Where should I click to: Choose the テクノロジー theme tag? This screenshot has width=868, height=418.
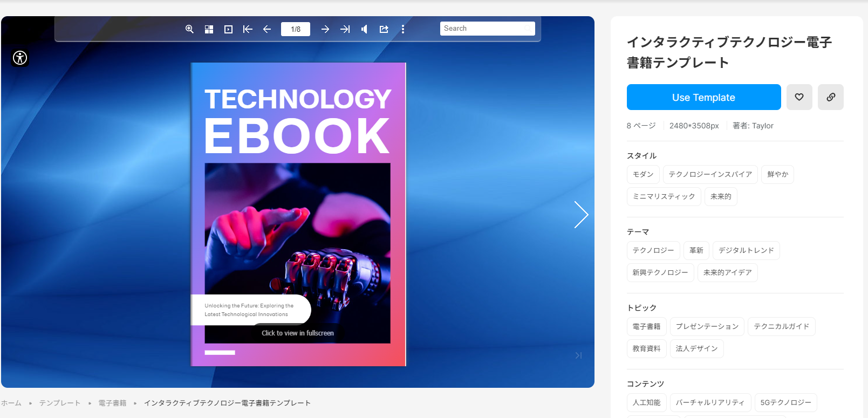click(x=653, y=250)
